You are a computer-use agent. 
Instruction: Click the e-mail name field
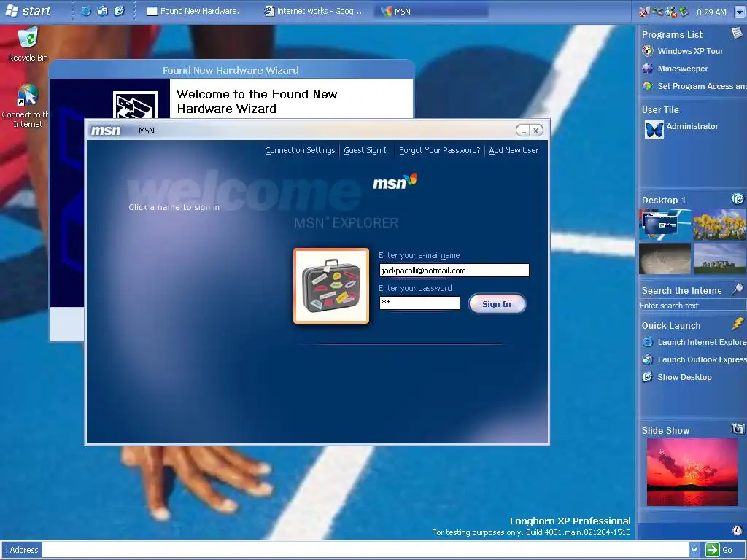(454, 271)
